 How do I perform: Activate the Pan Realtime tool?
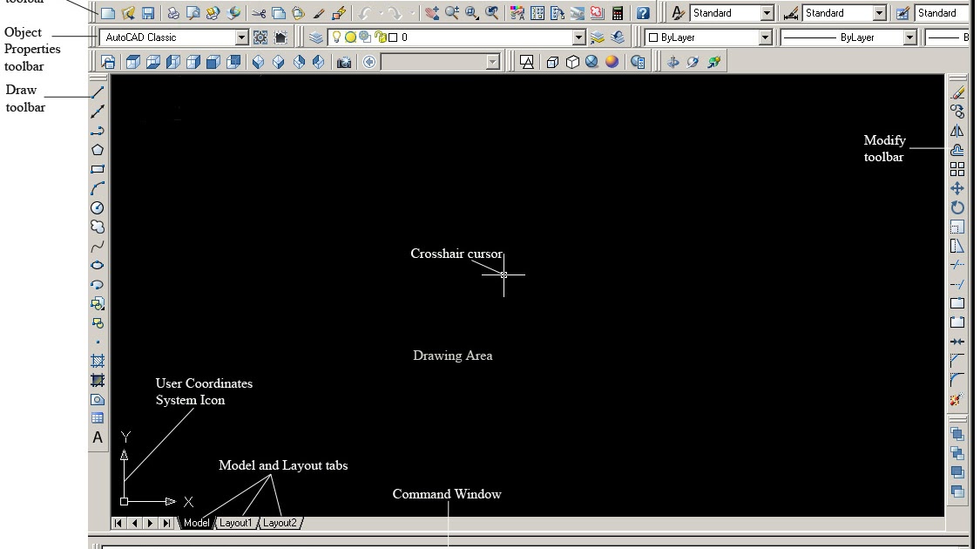pos(432,12)
